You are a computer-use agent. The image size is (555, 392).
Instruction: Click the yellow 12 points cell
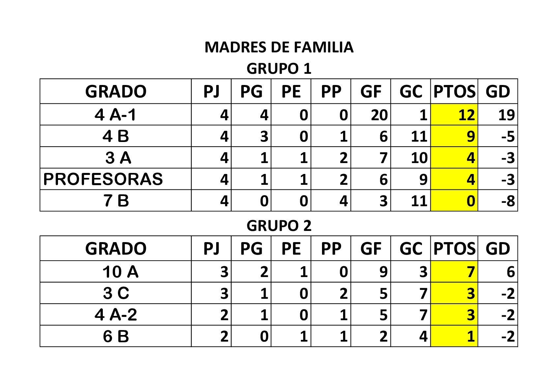point(454,115)
